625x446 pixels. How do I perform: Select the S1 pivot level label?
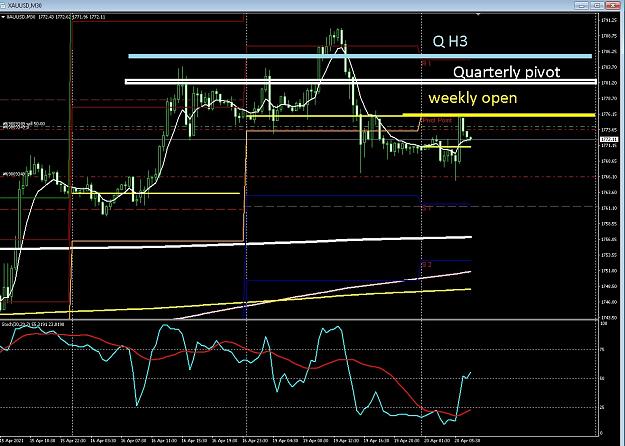[x=427, y=208]
